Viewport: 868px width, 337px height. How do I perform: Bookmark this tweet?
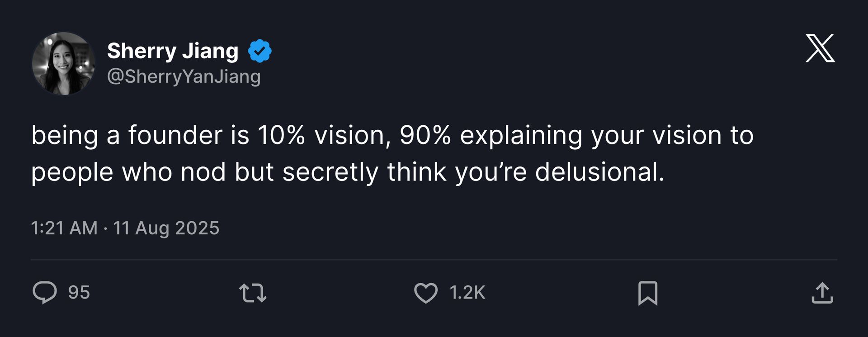point(647,293)
